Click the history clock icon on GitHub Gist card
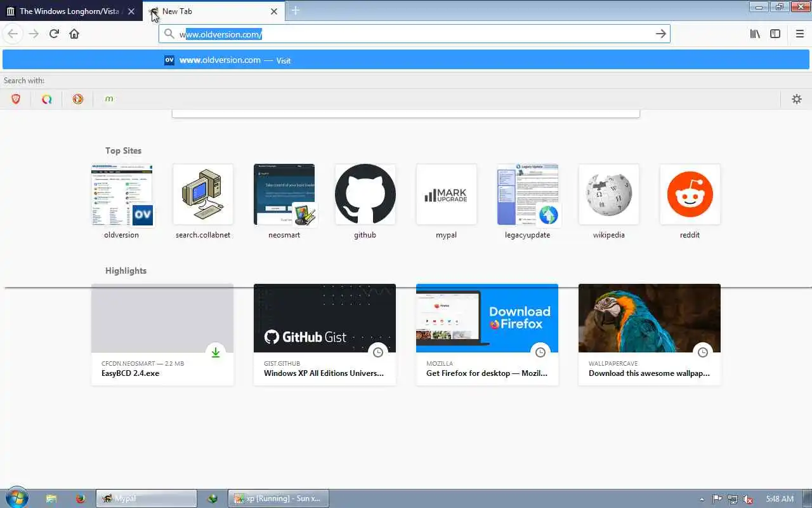The image size is (812, 508). (x=378, y=352)
